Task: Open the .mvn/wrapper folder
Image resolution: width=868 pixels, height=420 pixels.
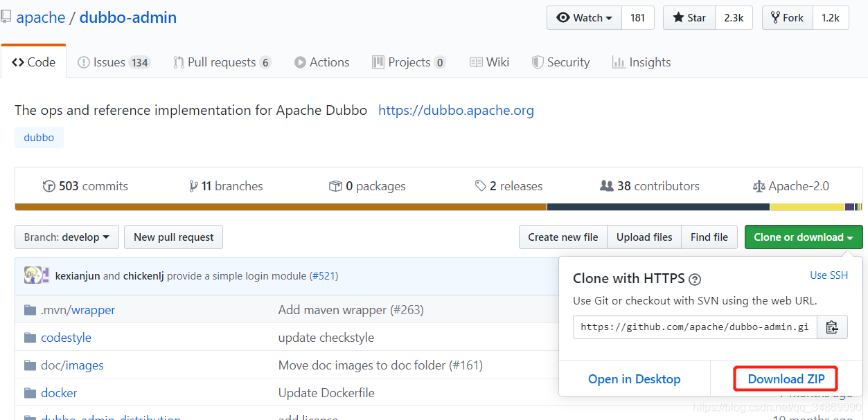Action: pyautogui.click(x=78, y=310)
